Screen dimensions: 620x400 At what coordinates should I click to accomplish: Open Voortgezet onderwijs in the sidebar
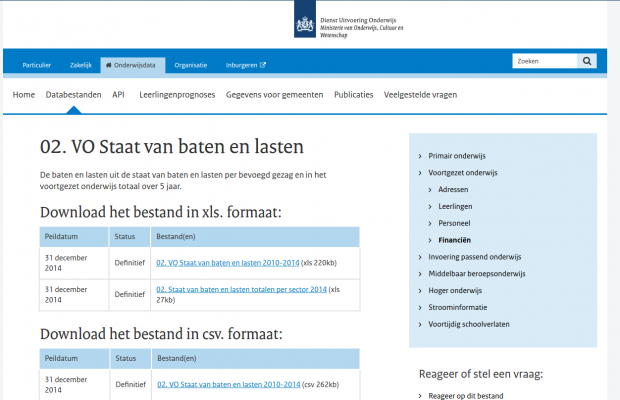point(463,173)
